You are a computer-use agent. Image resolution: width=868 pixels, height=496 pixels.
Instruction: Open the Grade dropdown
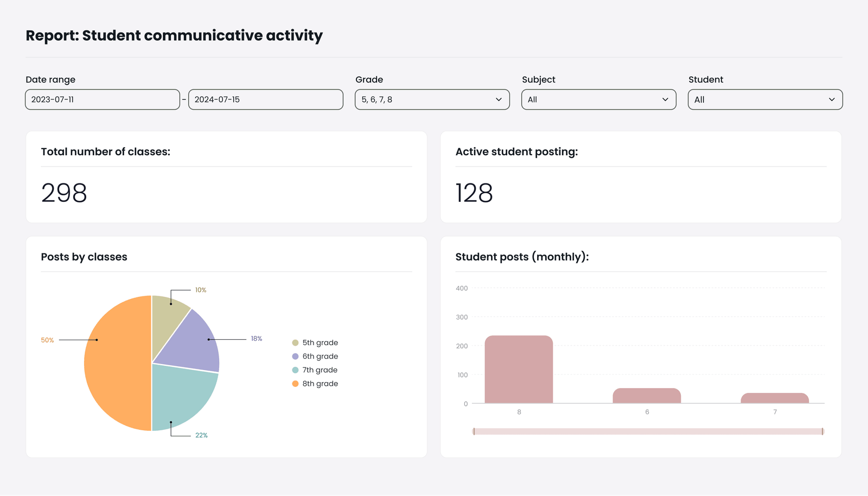[432, 99]
